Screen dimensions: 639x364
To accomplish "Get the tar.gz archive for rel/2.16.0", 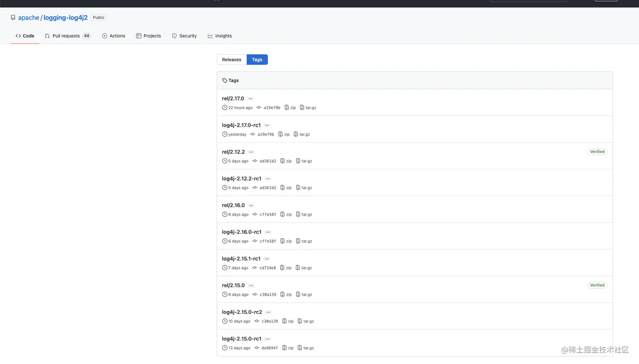I will [304, 215].
